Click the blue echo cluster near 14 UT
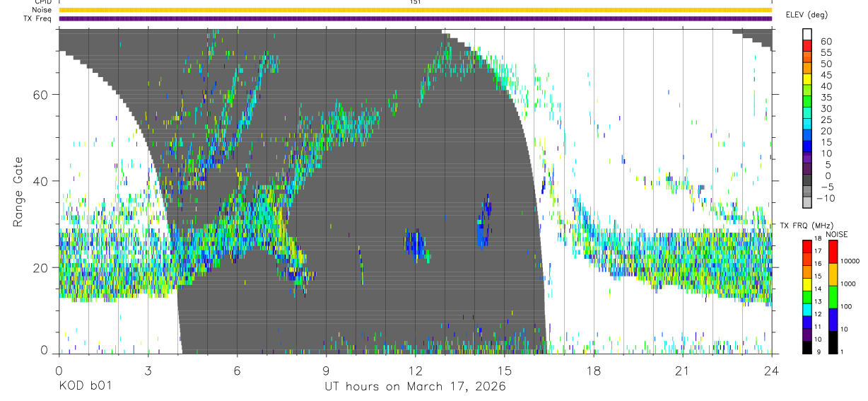The image size is (868, 401). pyautogui.click(x=484, y=223)
